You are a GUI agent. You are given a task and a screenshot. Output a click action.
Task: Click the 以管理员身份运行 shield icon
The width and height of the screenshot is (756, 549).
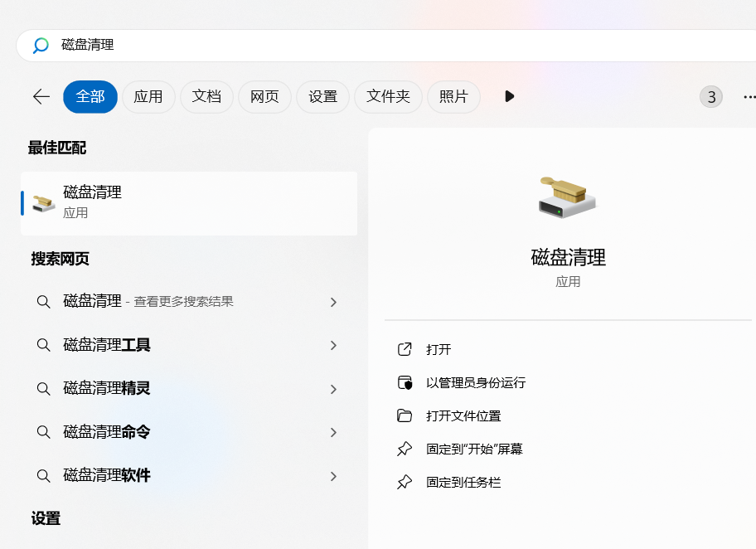click(x=405, y=382)
